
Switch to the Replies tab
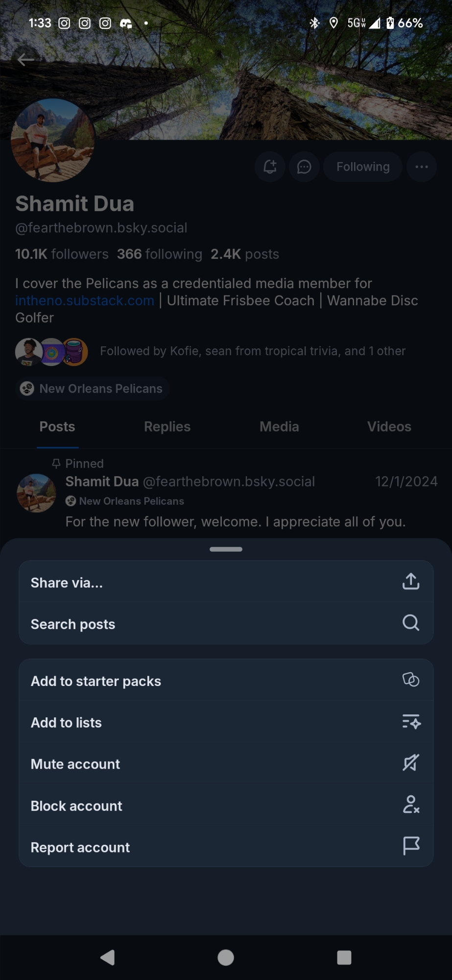pyautogui.click(x=167, y=427)
